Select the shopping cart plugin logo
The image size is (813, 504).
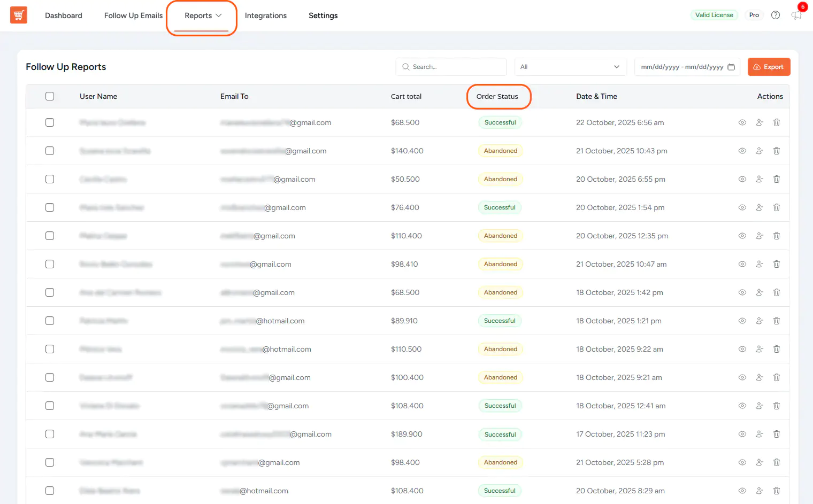[x=19, y=15]
